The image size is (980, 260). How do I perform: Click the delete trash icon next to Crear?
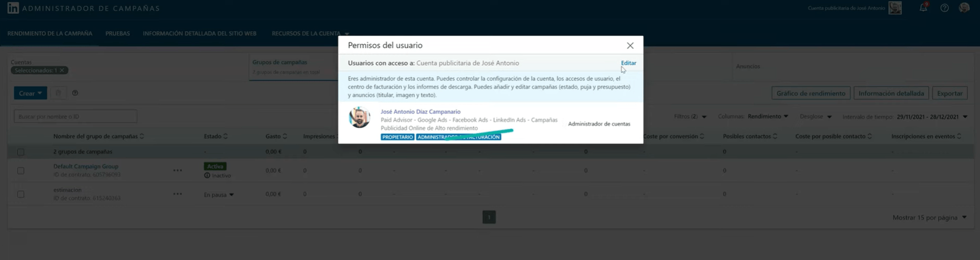pyautogui.click(x=58, y=93)
